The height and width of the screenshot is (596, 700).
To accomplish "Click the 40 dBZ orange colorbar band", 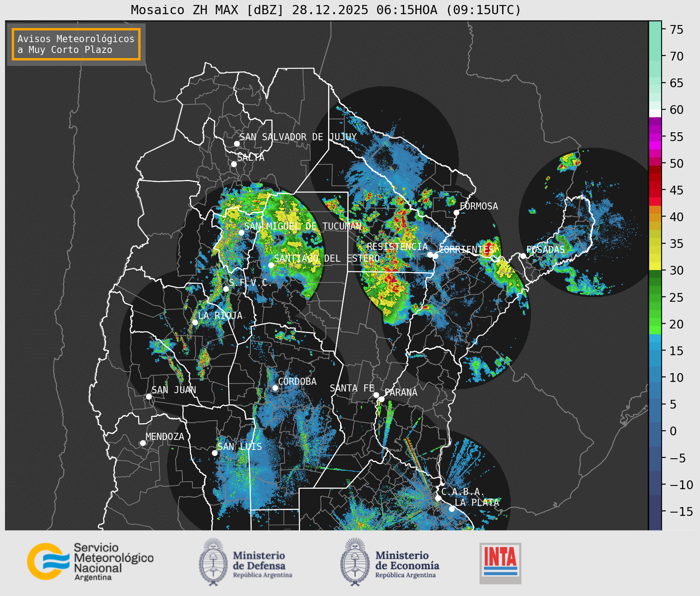I will [x=655, y=217].
